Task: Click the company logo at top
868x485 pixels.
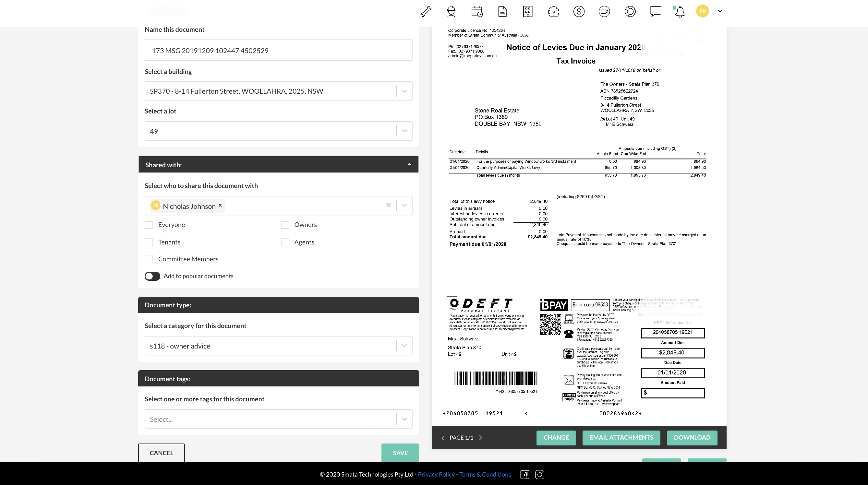Action: [168, 10]
